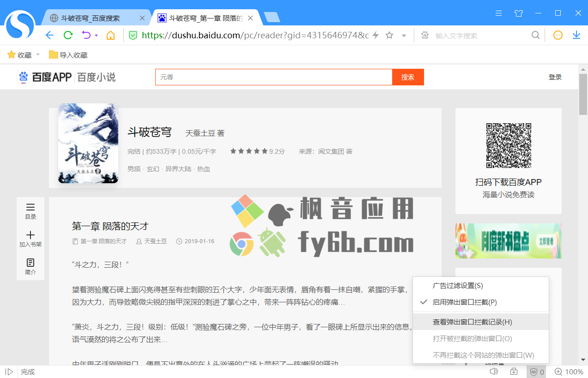The height and width of the screenshot is (378, 588).
Task: Close the active 斗破苍穹_第一章 tab
Action: pyautogui.click(x=250, y=18)
